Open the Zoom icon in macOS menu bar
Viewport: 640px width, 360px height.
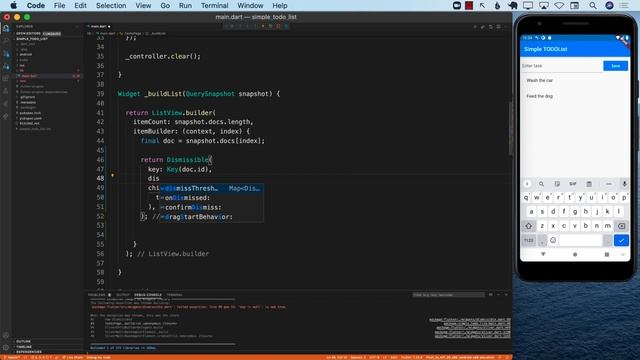457,5
